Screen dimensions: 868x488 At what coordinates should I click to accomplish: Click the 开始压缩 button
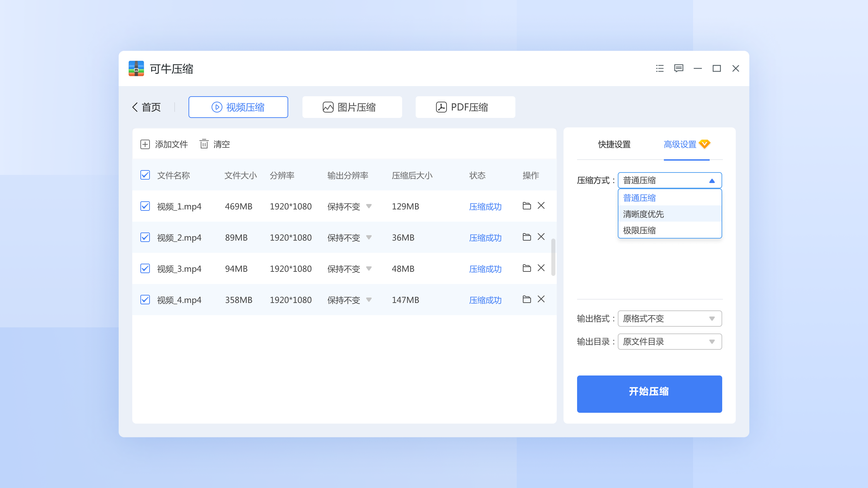click(649, 393)
